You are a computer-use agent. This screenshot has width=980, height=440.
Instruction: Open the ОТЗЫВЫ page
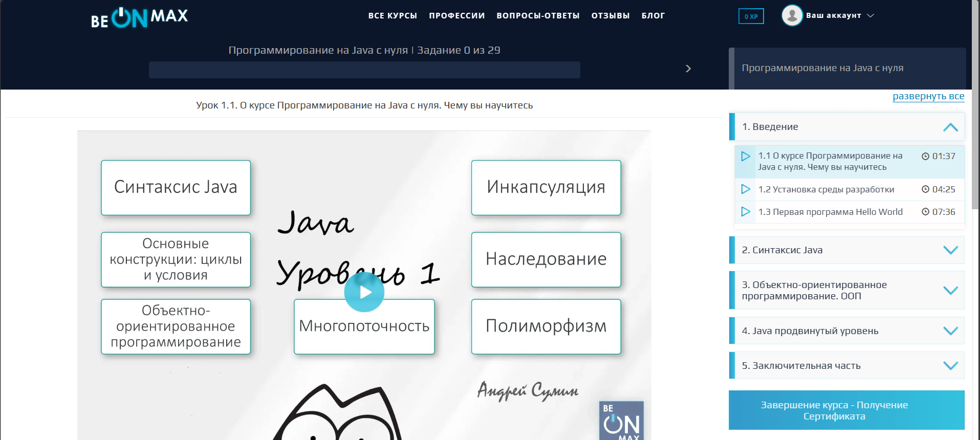pyautogui.click(x=611, y=16)
